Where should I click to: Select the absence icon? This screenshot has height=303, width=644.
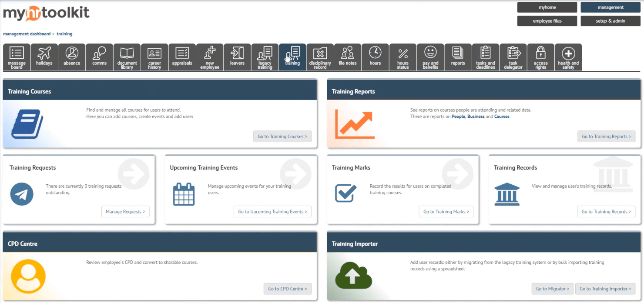click(72, 57)
